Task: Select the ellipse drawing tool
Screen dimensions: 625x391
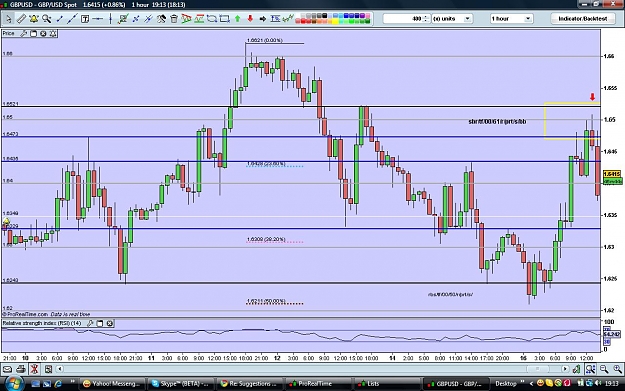Action: 212,19
